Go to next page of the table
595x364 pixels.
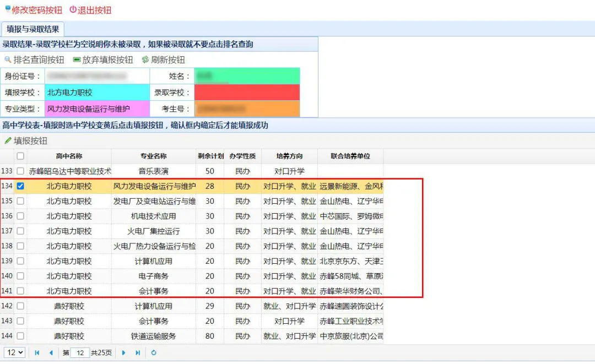(123, 352)
